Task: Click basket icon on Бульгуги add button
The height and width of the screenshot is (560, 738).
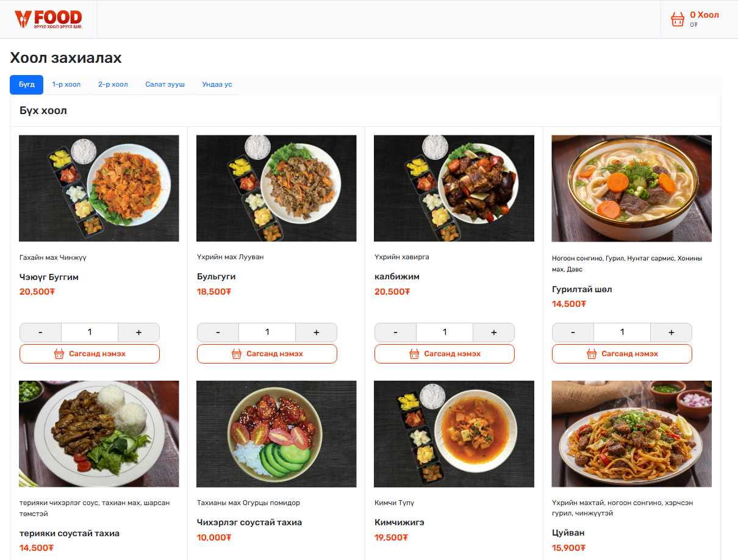Action: pos(237,354)
